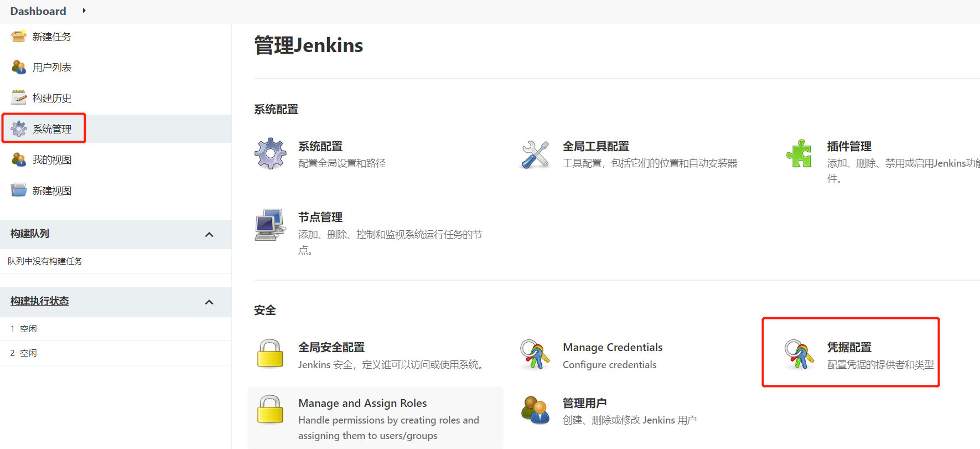This screenshot has width=980, height=449.
Task: Click the Manage and Assign Roles padlock
Action: [270, 409]
